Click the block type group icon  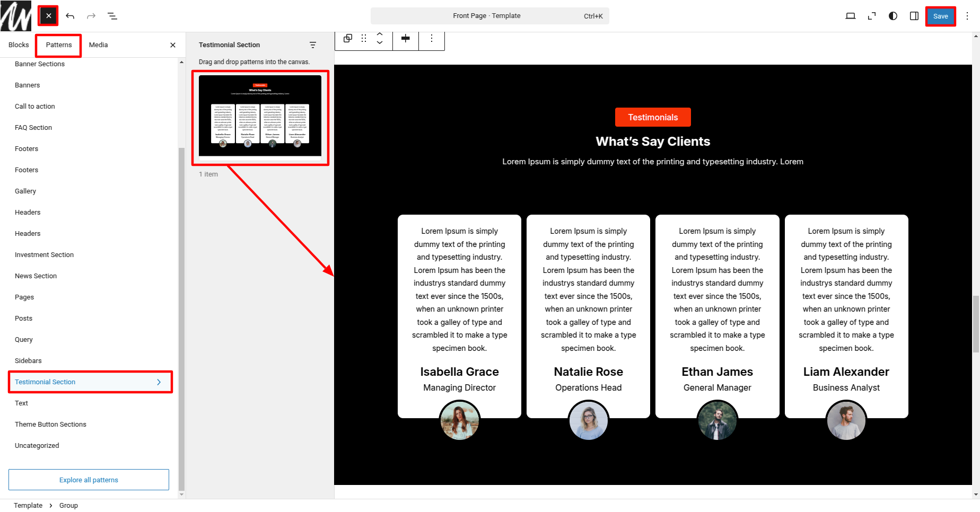[348, 38]
